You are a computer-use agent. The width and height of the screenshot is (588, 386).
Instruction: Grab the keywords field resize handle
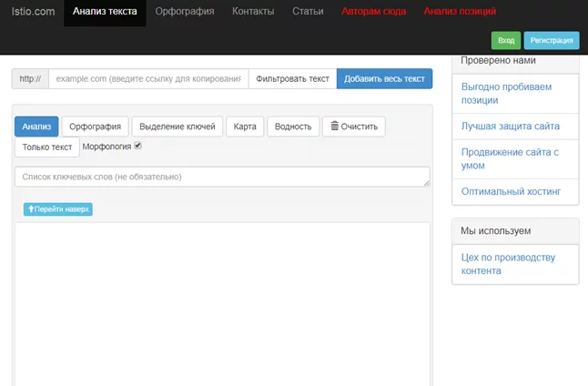[x=427, y=183]
